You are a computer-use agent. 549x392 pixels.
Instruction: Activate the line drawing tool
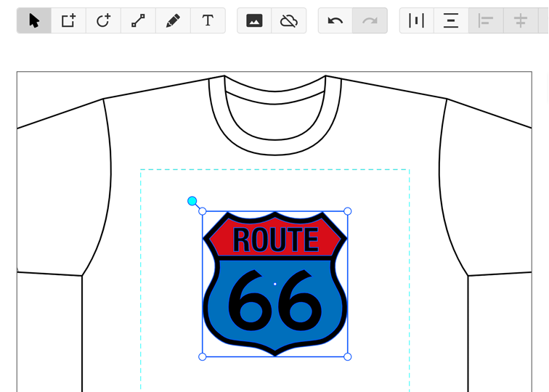pyautogui.click(x=138, y=20)
